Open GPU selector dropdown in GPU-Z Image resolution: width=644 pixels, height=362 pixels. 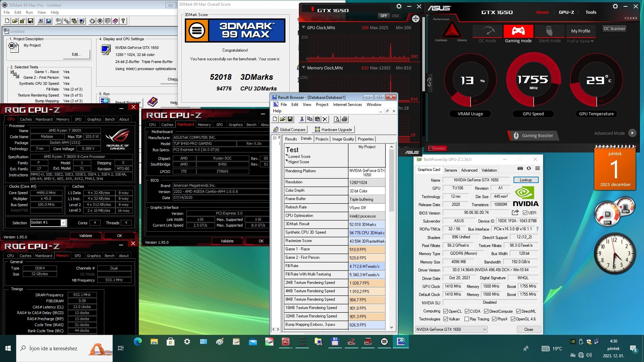[451, 329]
